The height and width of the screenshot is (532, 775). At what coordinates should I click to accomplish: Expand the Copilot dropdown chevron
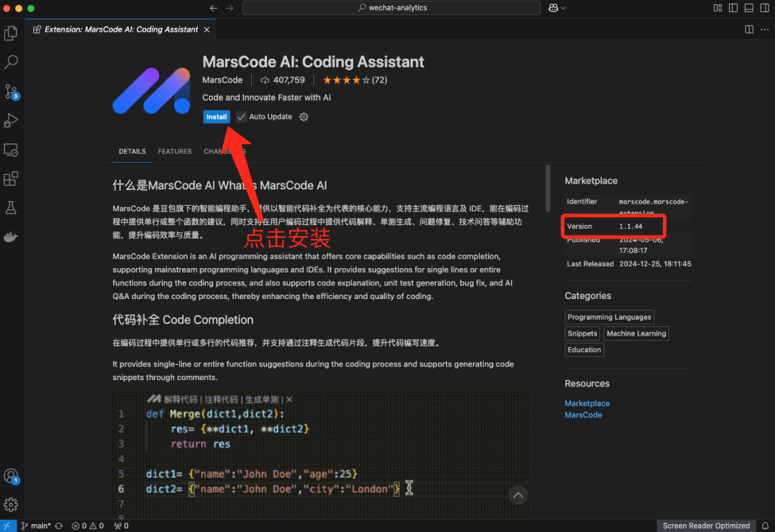(x=563, y=9)
